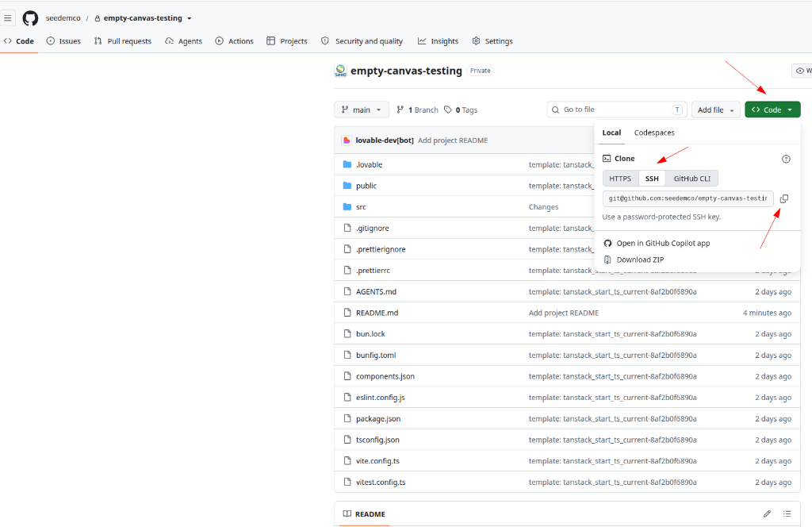Click the seedemco organization avatar
The image size is (812, 527).
pos(340,71)
